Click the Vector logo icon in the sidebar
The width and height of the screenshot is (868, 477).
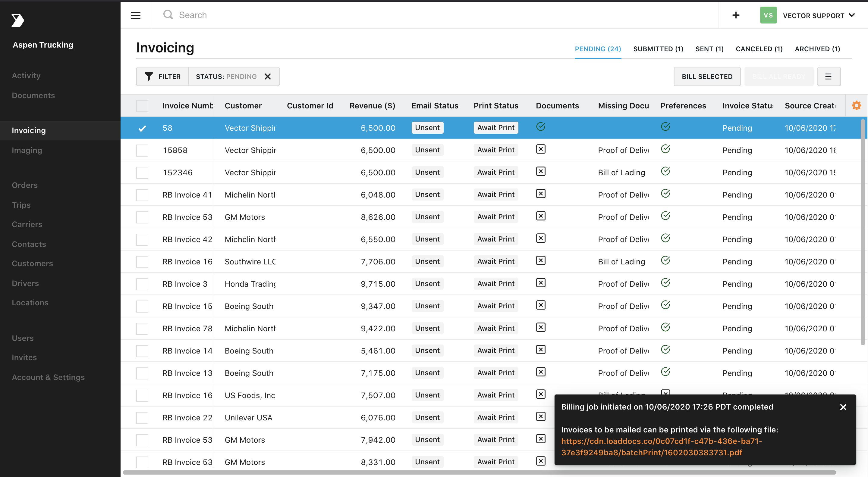tap(17, 20)
